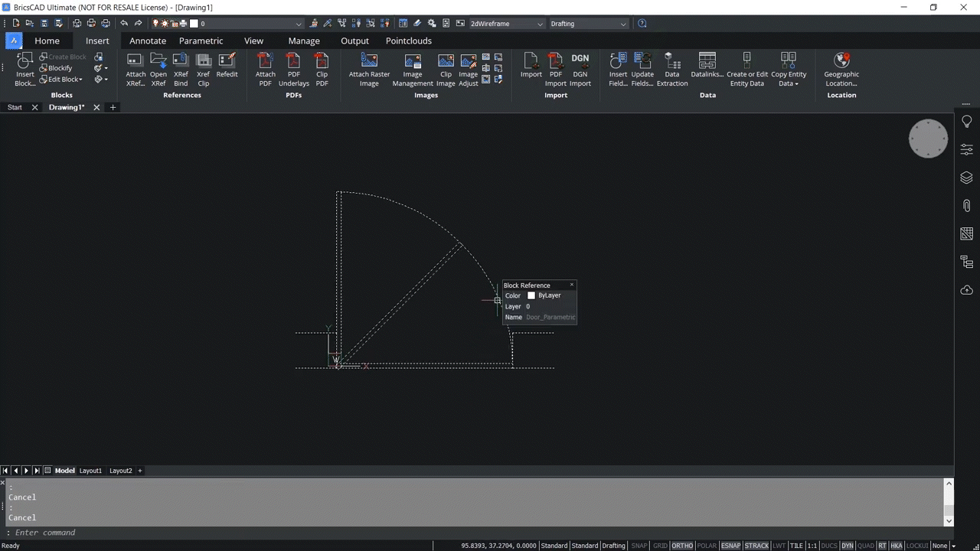This screenshot has width=980, height=551.
Task: Click the Insert Field tool
Action: point(618,70)
